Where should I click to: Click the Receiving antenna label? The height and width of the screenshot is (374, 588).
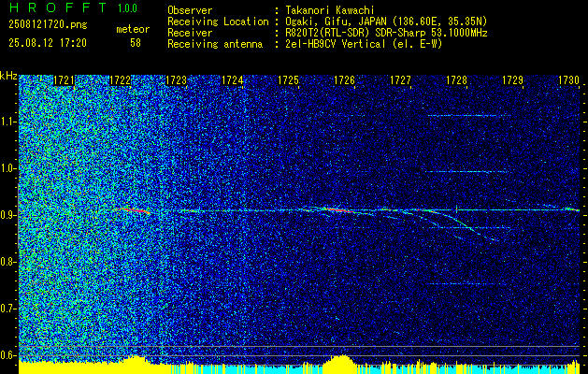pos(215,44)
